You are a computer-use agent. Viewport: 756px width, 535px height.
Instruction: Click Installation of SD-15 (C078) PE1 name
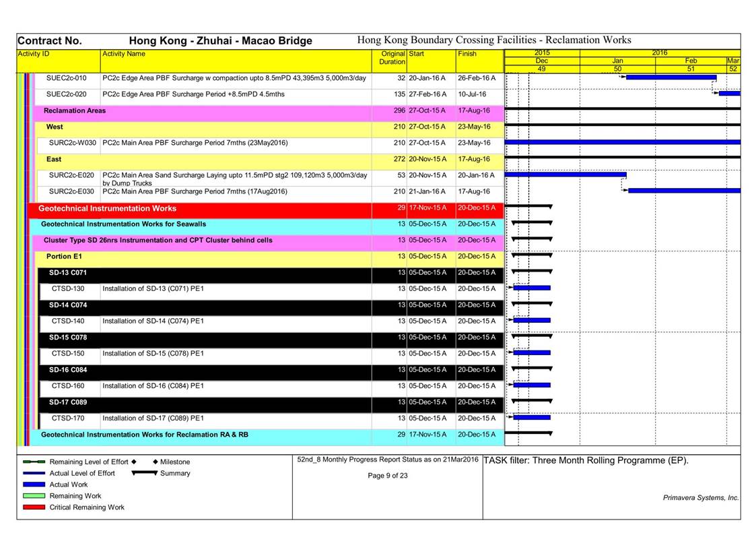tap(153, 354)
